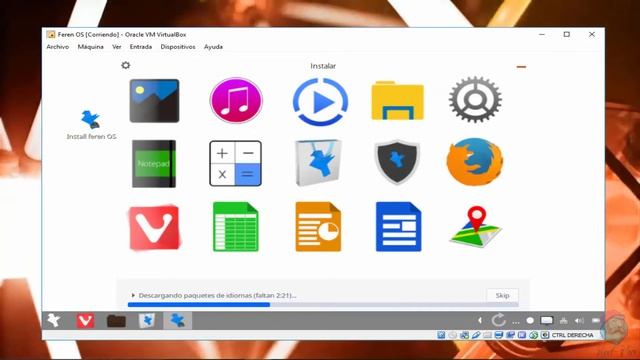Click the update refresh tray icon

498,320
